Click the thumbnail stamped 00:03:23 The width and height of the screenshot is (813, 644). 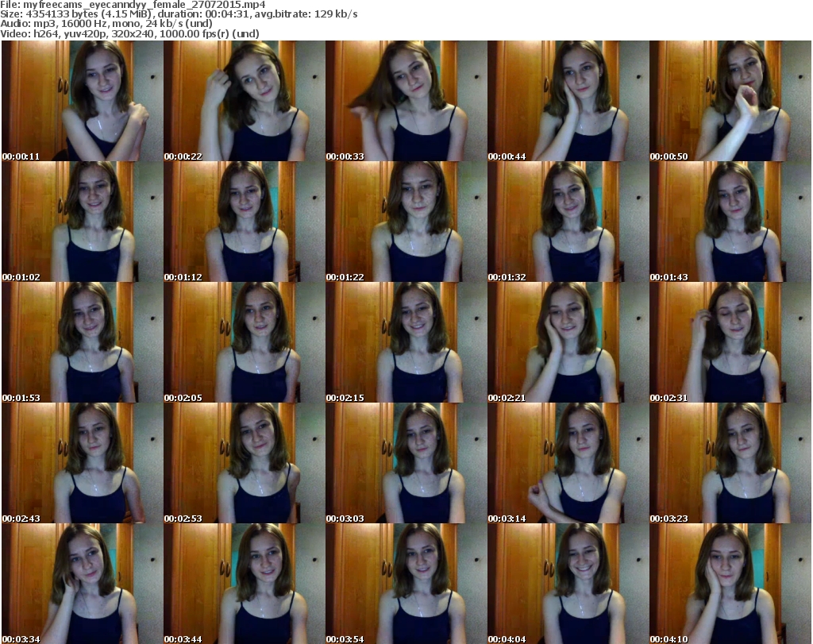tap(730, 463)
